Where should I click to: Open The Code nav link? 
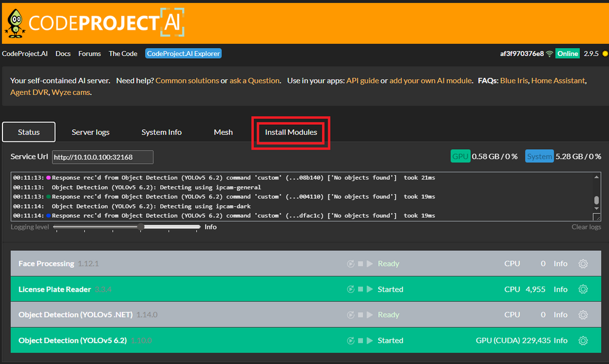[123, 54]
